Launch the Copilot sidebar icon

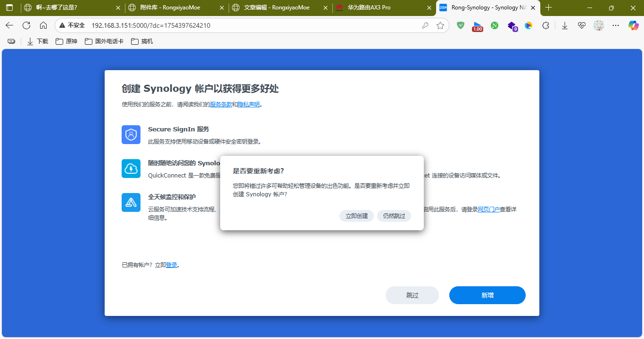[633, 25]
